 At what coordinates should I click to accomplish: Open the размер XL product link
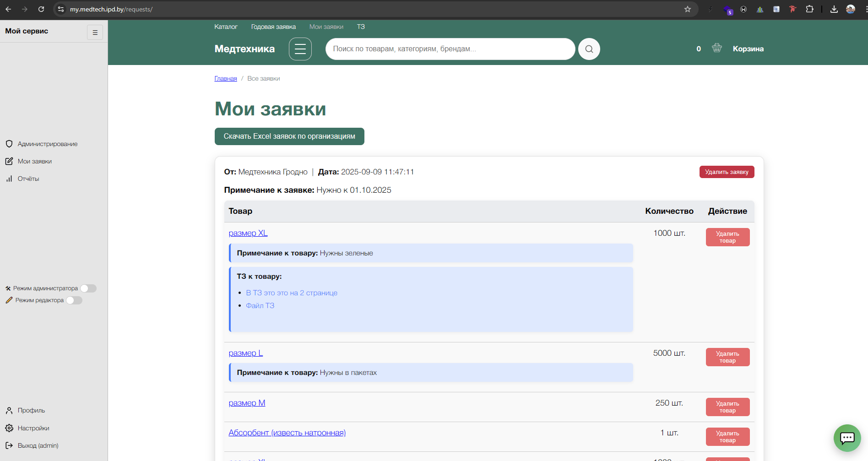248,233
